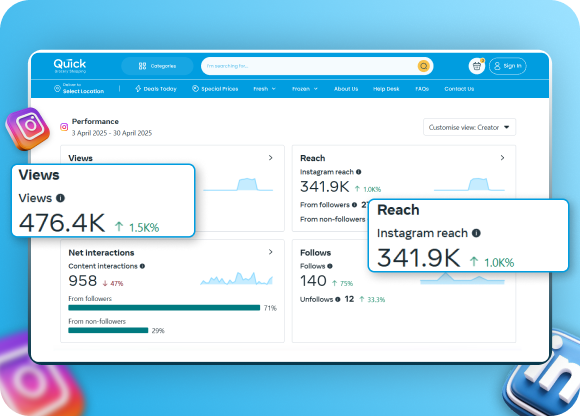Click the Net interactions sparkline chart
Screen dimensions: 580x416
coord(237,278)
